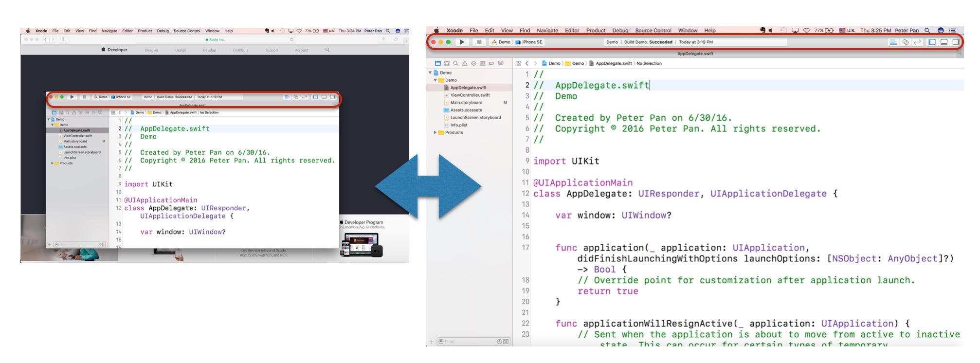Open Account link on Apple Developer page
The image size is (980, 363).
pos(301,50)
